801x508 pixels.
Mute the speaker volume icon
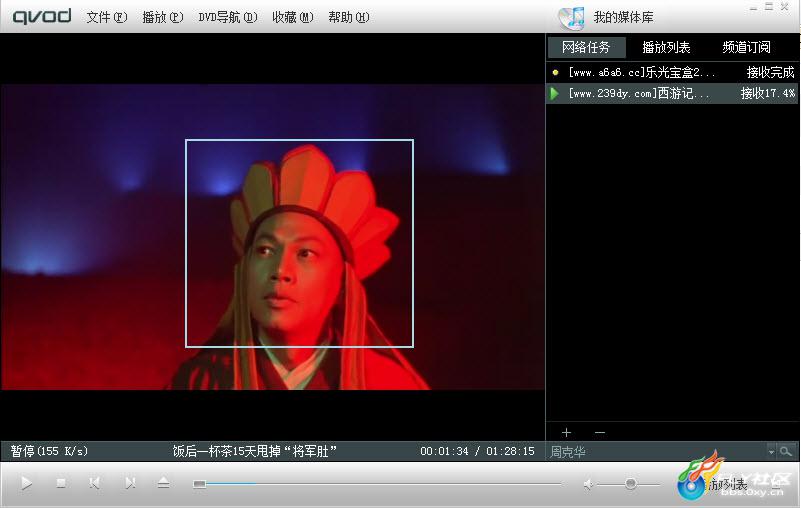pos(588,483)
